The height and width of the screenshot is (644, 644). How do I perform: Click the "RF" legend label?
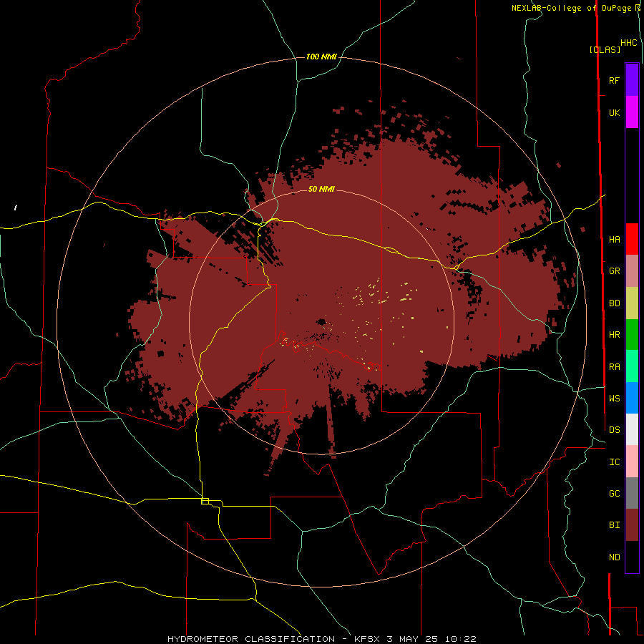pos(614,80)
